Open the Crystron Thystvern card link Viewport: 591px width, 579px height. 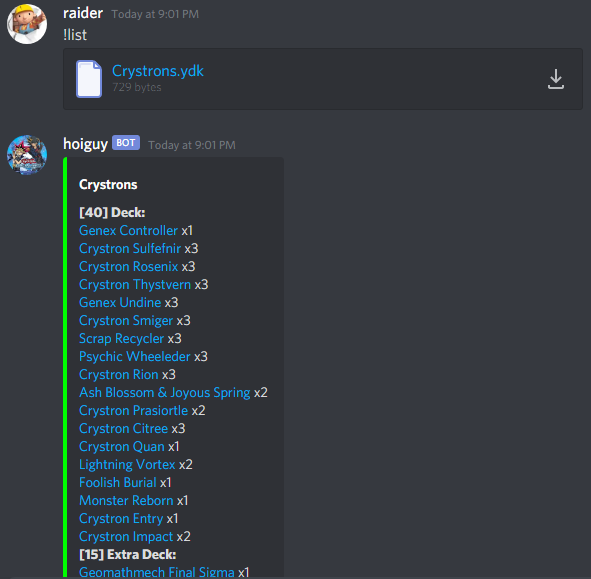point(135,285)
